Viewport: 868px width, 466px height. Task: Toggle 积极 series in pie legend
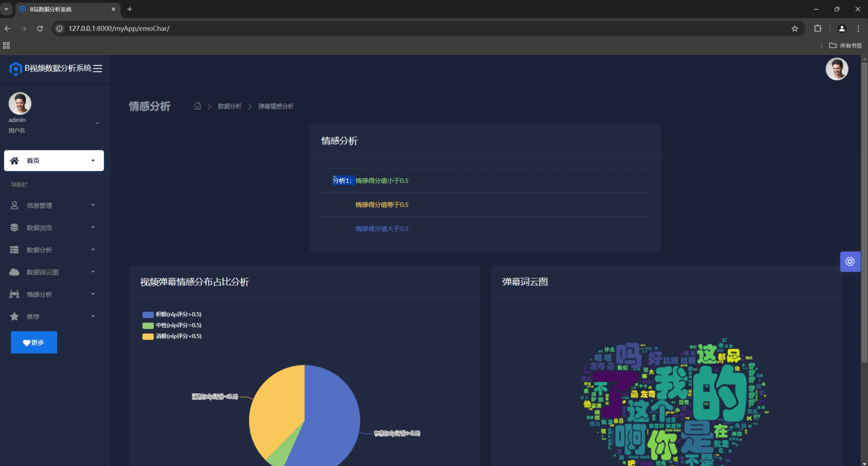[148, 314]
